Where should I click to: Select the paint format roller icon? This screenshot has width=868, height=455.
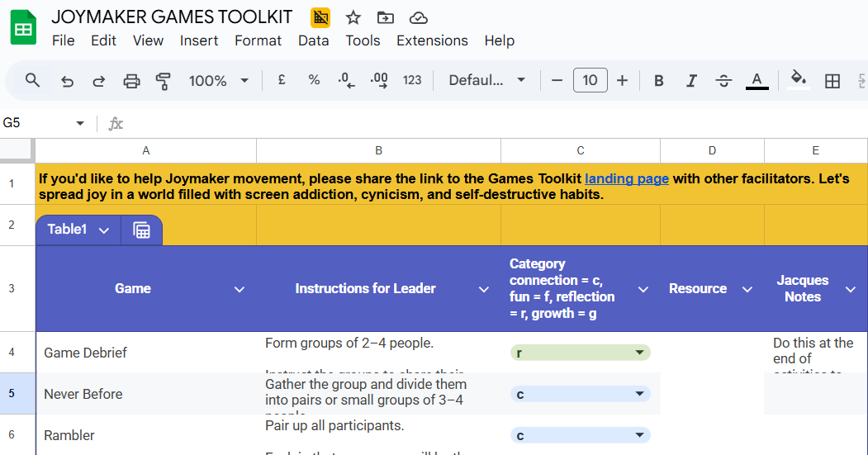(164, 81)
